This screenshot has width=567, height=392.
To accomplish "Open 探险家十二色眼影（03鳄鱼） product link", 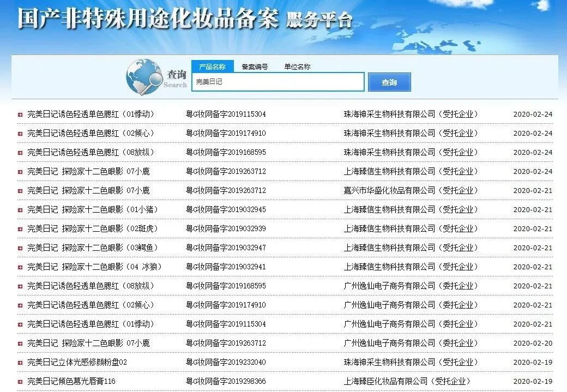I will (x=93, y=248).
